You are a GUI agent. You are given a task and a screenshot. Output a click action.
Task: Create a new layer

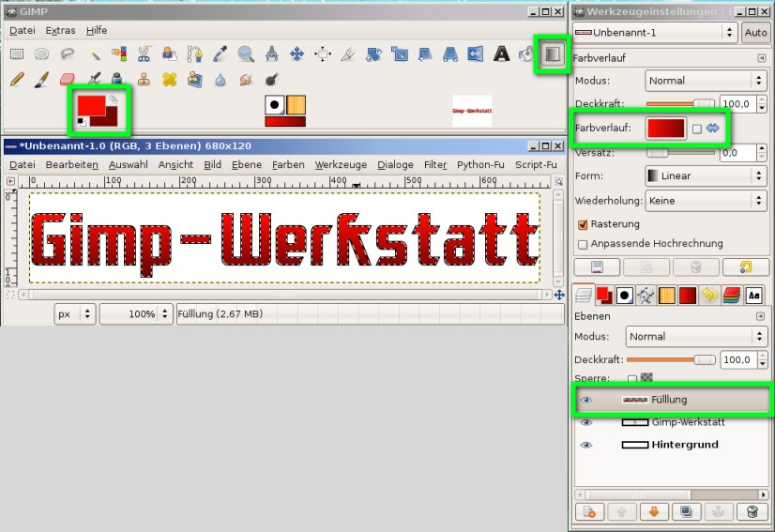point(589,511)
